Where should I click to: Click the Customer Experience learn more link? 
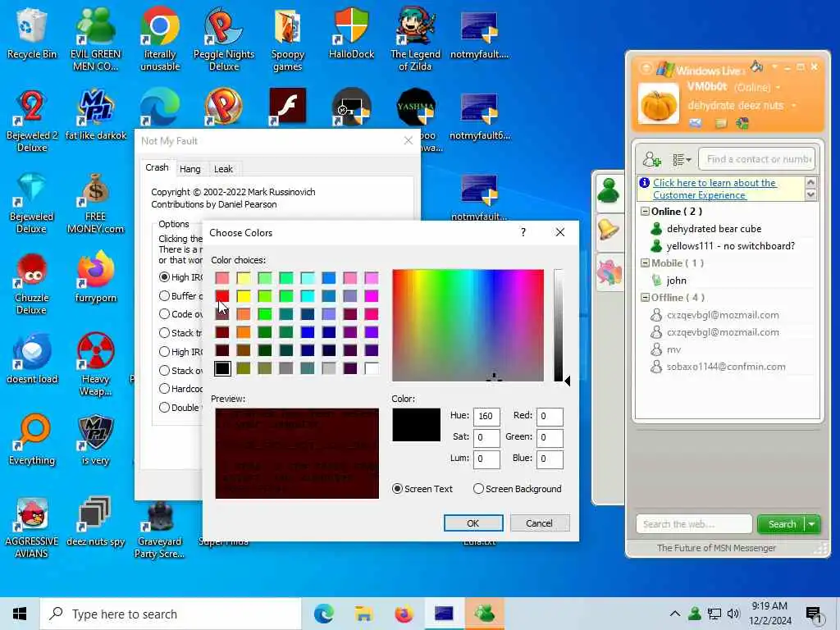(x=714, y=189)
